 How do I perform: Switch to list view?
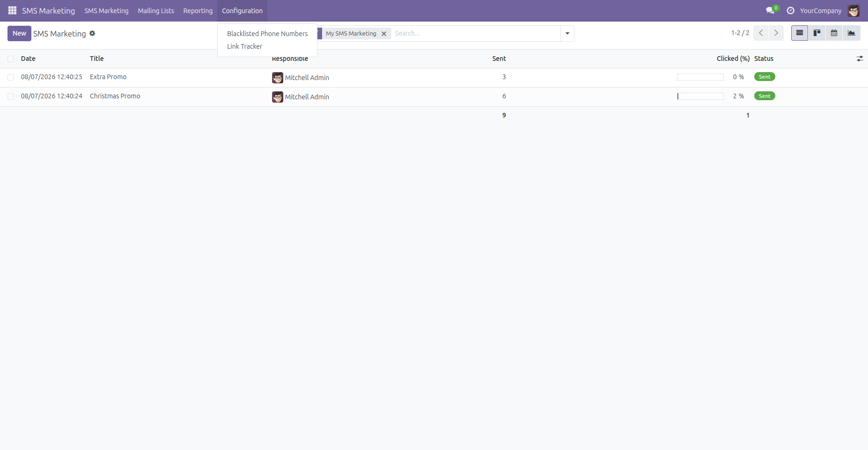pyautogui.click(x=800, y=33)
